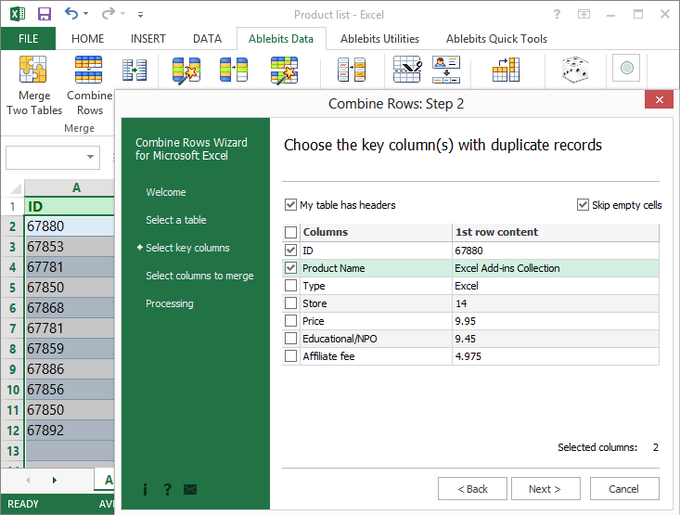The height and width of the screenshot is (515, 680).
Task: Click the Combine Rows ribbon icon
Action: [x=88, y=69]
